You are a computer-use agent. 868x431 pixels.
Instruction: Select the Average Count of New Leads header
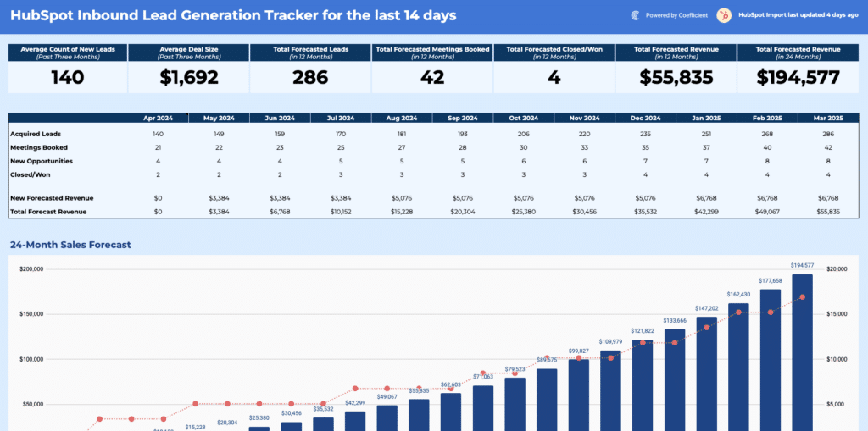tap(68, 52)
